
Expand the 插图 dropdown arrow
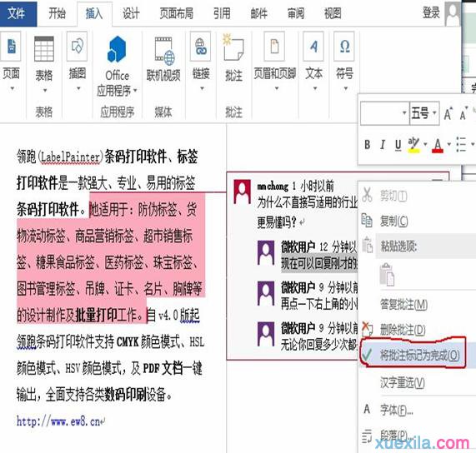(x=78, y=88)
